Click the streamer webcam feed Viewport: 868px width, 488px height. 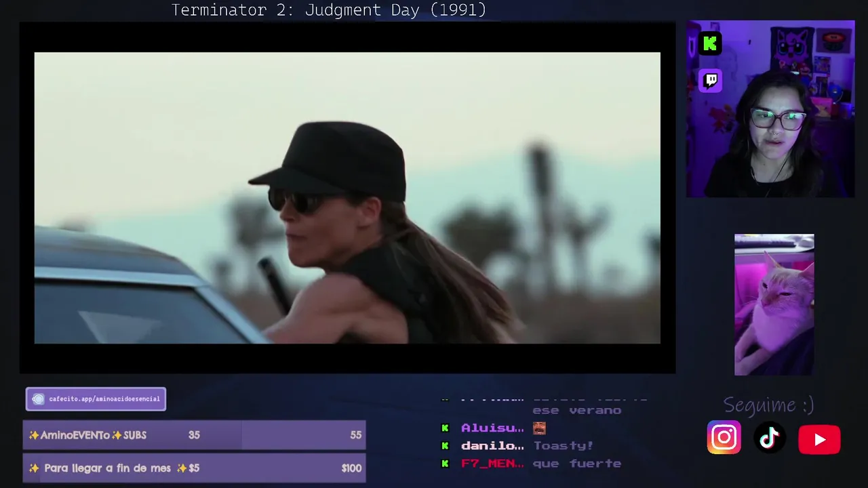[x=770, y=109]
